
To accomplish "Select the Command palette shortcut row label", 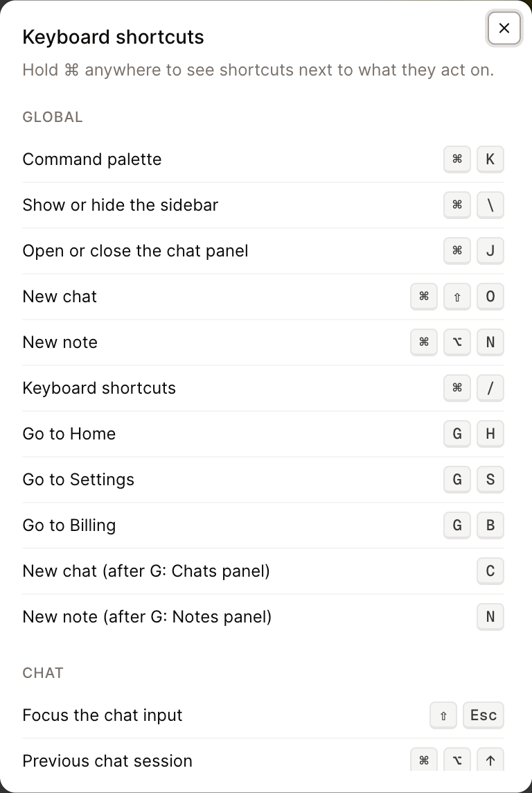I will point(92,159).
